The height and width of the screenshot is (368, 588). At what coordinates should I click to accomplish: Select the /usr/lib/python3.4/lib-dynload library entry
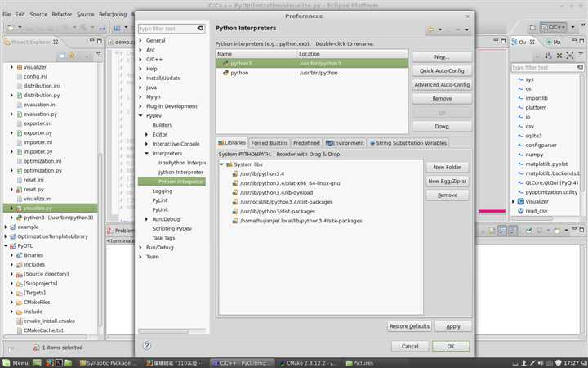coord(276,193)
